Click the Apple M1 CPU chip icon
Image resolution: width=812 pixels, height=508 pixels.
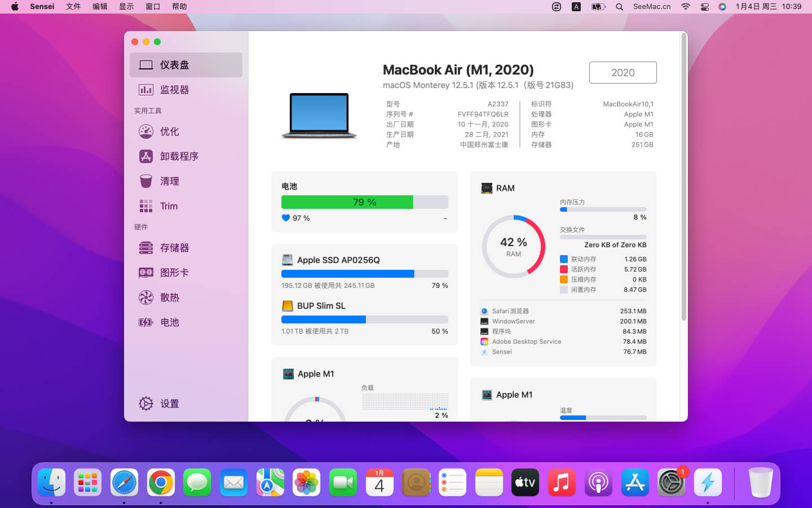coord(288,374)
